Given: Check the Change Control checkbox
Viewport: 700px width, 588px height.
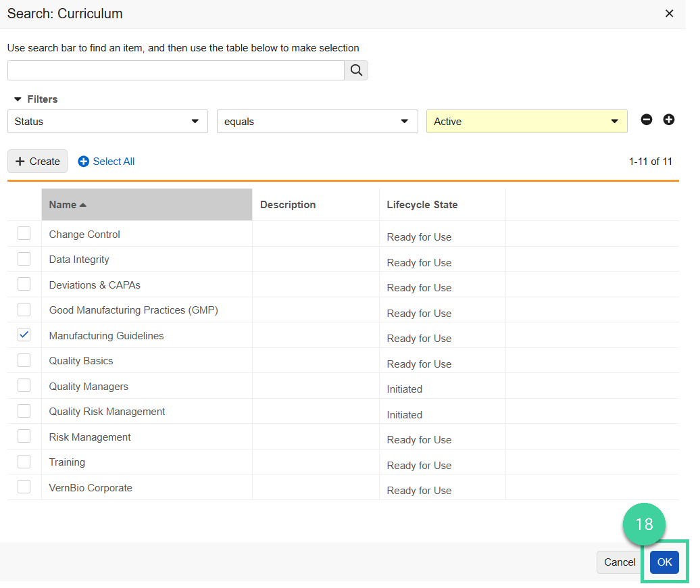Looking at the screenshot, I should (24, 234).
